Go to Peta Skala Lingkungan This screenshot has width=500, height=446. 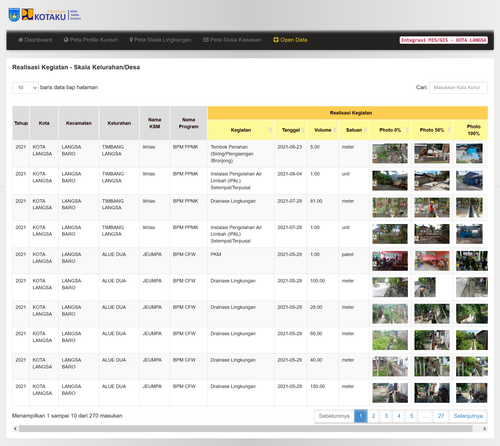tap(160, 40)
